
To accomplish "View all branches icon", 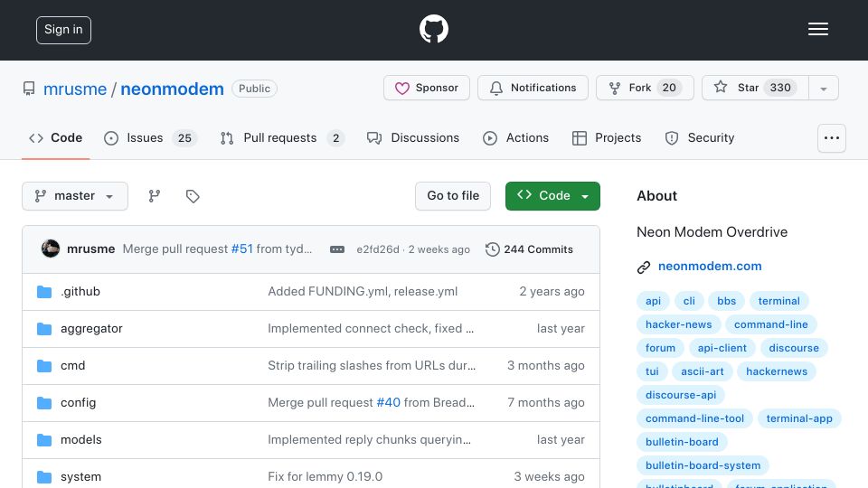I will click(x=155, y=196).
